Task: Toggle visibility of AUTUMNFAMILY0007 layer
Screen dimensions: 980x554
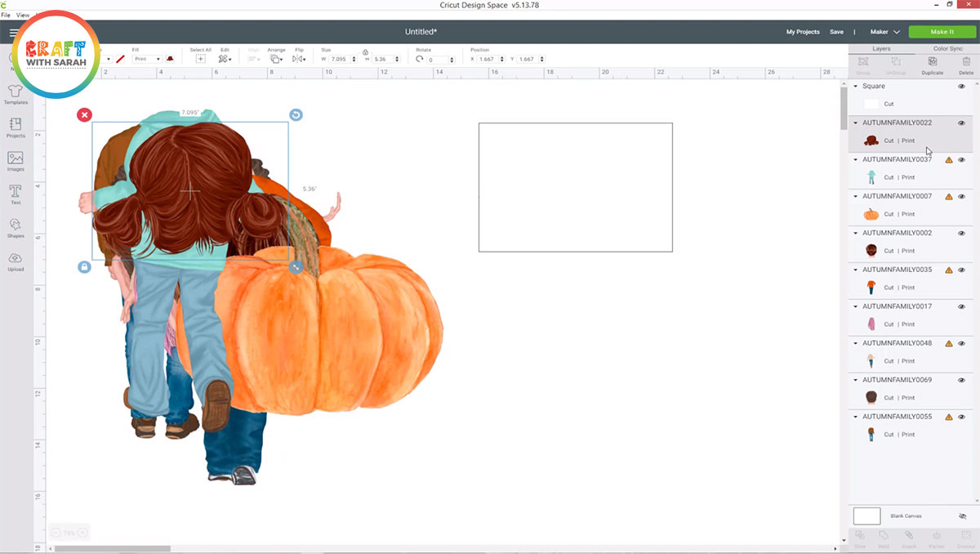Action: 961,197
